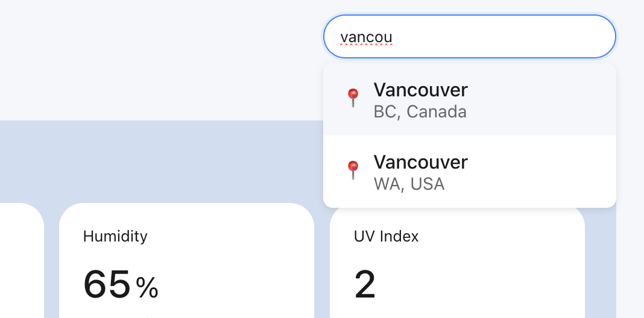Click the "BC, Canada" subtitle text

pos(420,112)
